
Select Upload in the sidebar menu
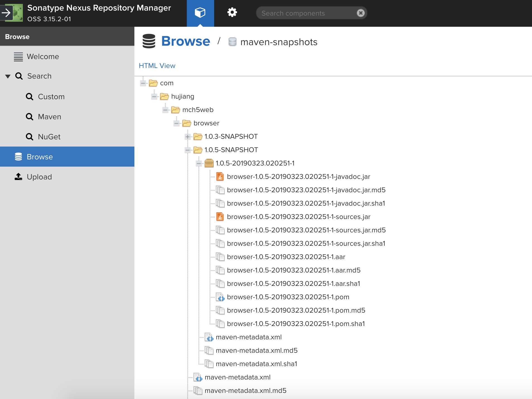(39, 177)
